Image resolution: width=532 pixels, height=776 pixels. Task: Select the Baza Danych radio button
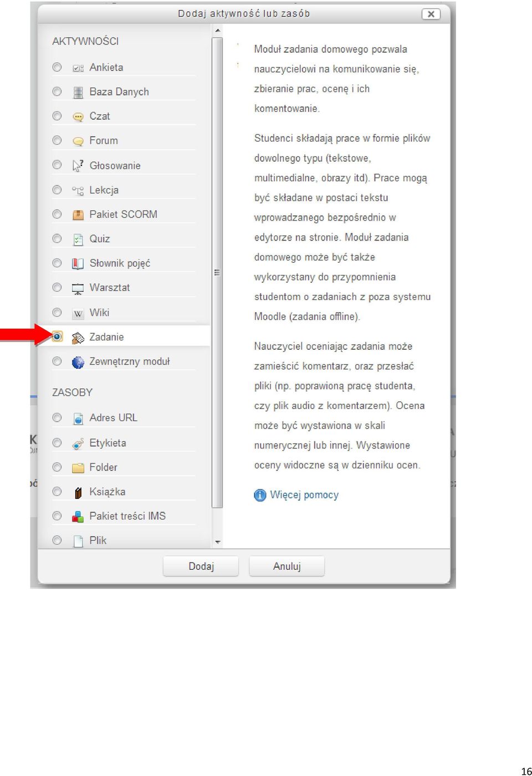[x=57, y=91]
